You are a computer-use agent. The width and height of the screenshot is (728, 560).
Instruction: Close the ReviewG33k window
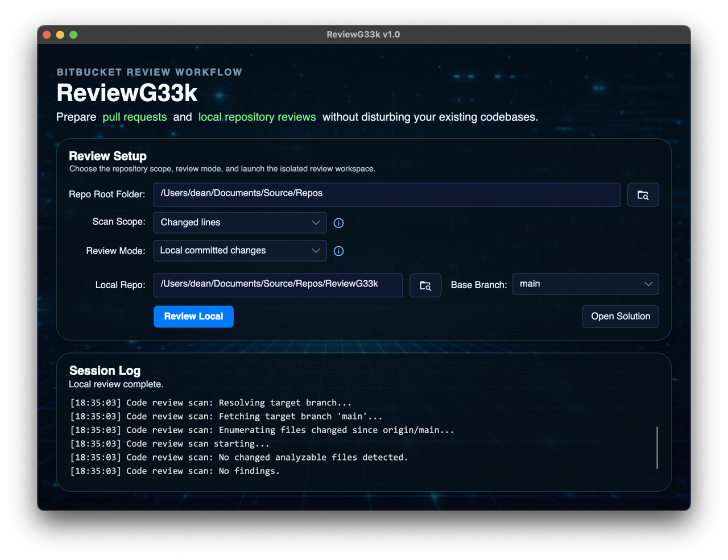(47, 35)
